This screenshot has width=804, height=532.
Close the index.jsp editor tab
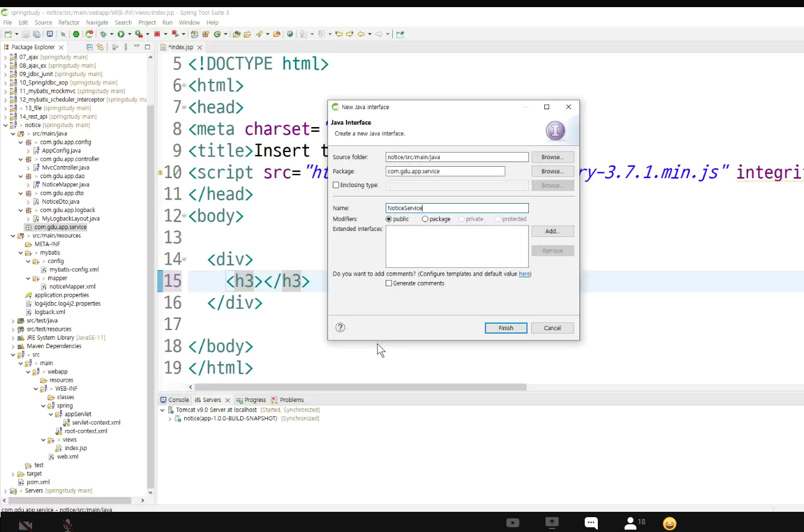(200, 47)
